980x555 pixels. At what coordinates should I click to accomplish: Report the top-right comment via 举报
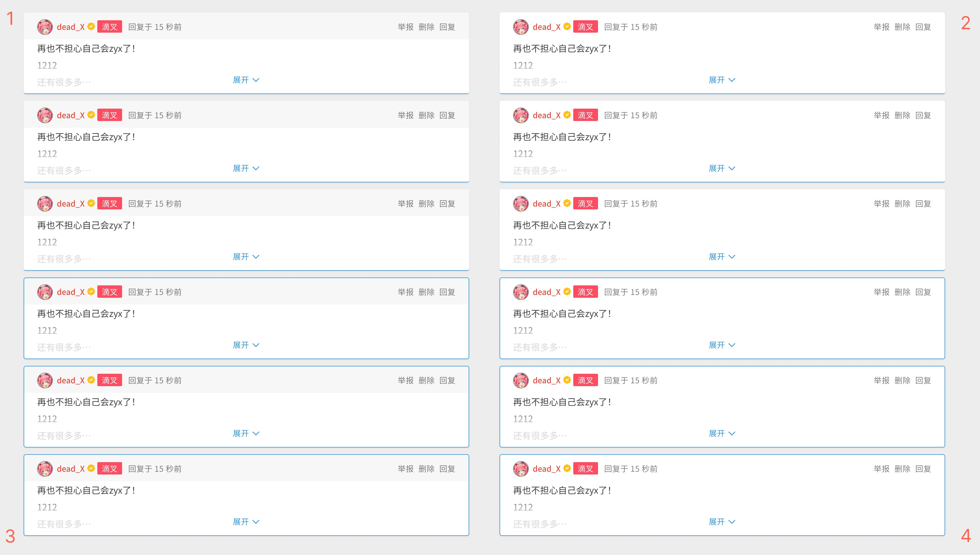(x=881, y=27)
